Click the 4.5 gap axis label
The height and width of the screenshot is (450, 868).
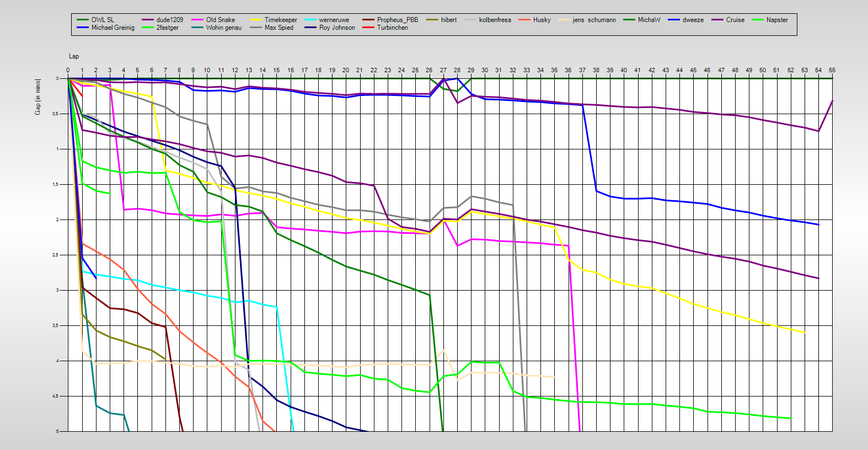point(55,397)
